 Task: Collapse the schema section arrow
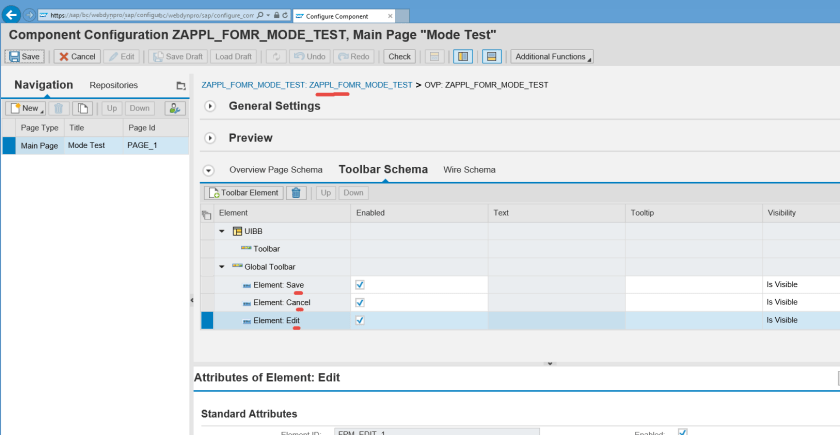[209, 170]
